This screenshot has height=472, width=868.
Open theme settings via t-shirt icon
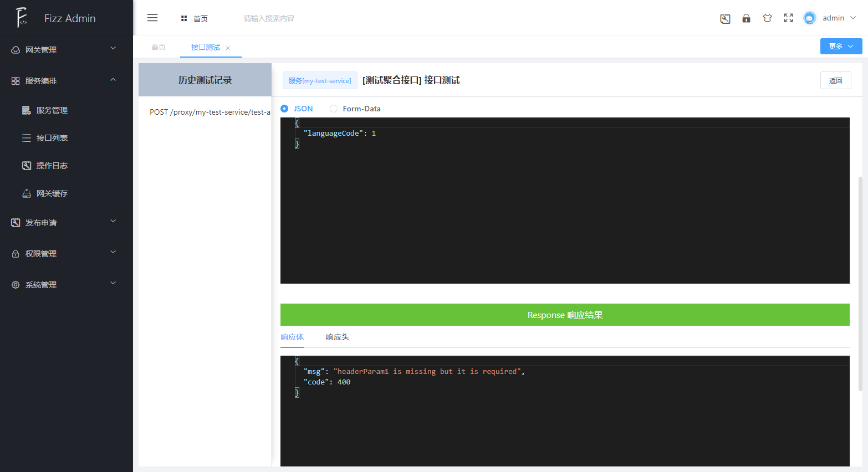coord(767,18)
